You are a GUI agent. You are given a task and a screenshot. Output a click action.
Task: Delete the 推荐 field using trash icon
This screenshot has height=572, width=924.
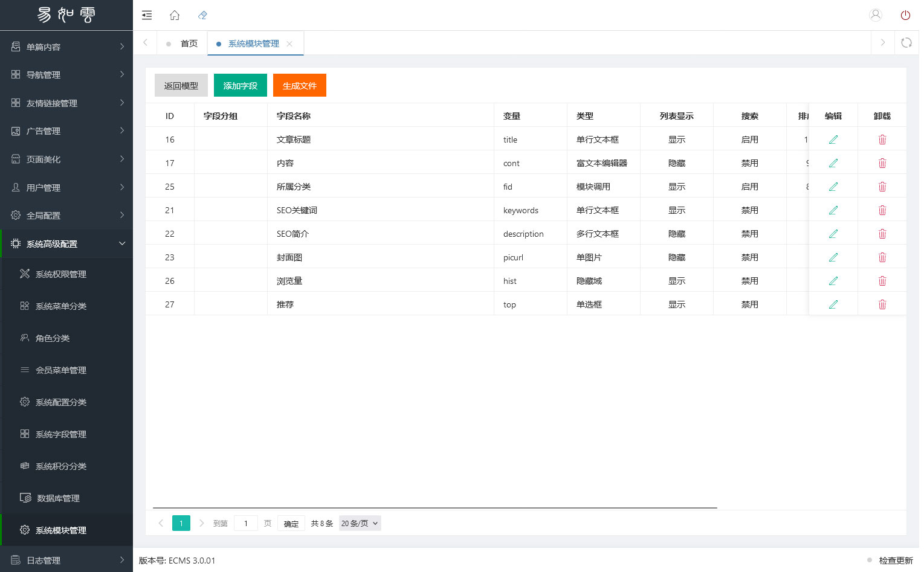882,304
